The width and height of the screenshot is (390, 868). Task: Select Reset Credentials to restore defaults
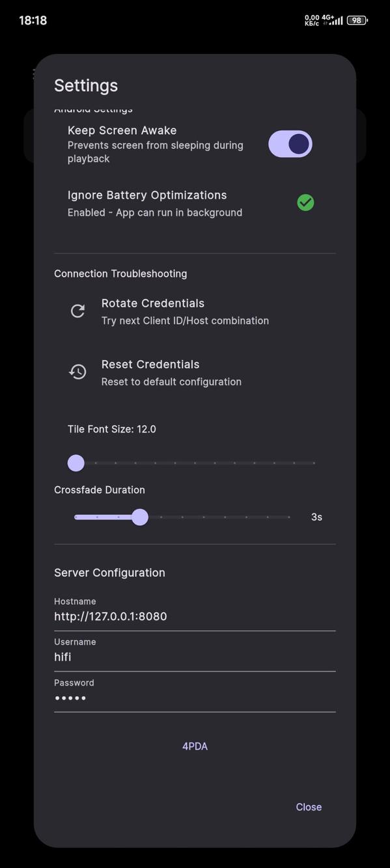149,364
